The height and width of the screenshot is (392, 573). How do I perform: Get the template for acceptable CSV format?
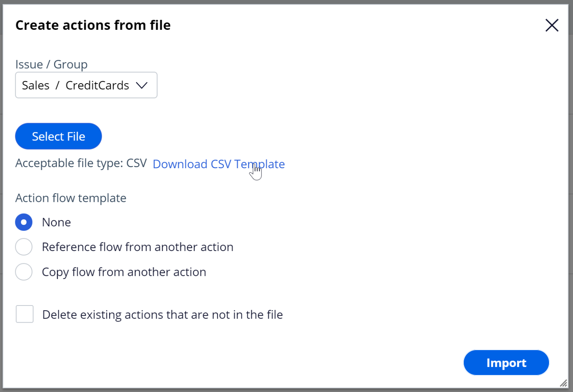point(219,164)
